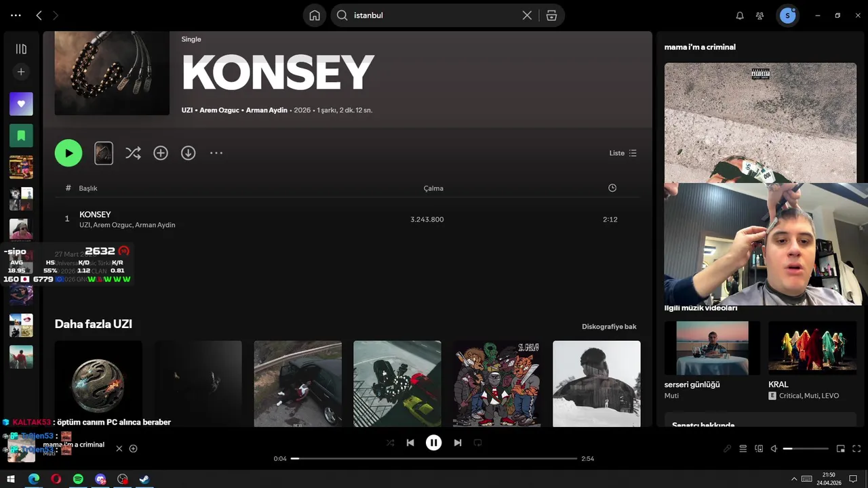Open artist UZI link in header
Screen dimensions: 868x488
pyautogui.click(x=187, y=110)
